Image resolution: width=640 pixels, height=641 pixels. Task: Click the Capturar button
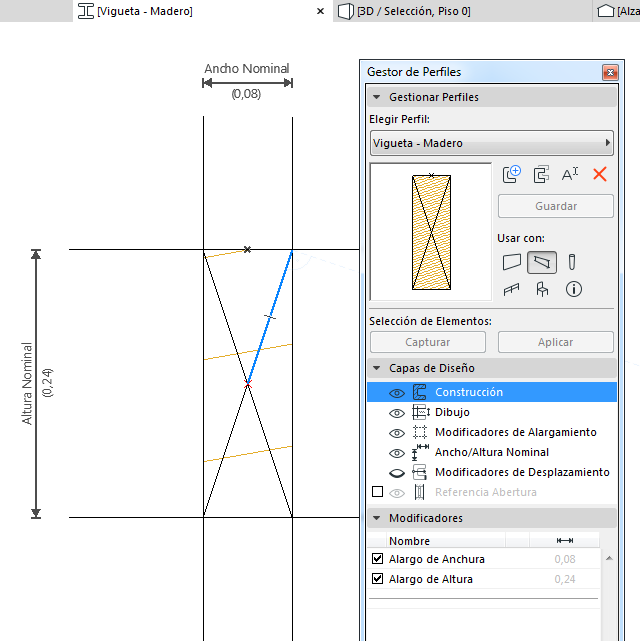point(428,342)
